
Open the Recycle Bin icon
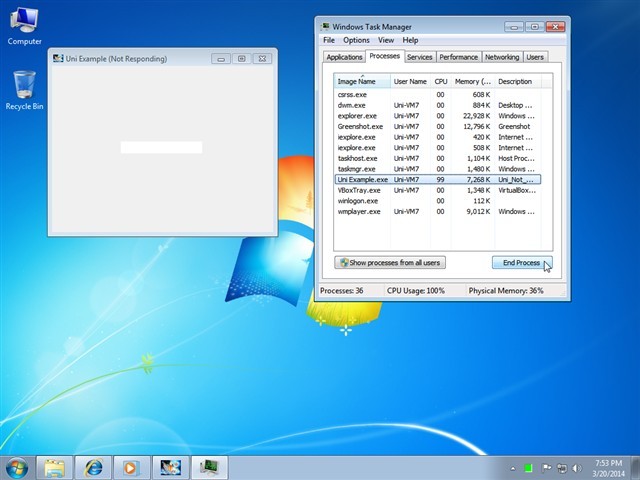point(24,88)
